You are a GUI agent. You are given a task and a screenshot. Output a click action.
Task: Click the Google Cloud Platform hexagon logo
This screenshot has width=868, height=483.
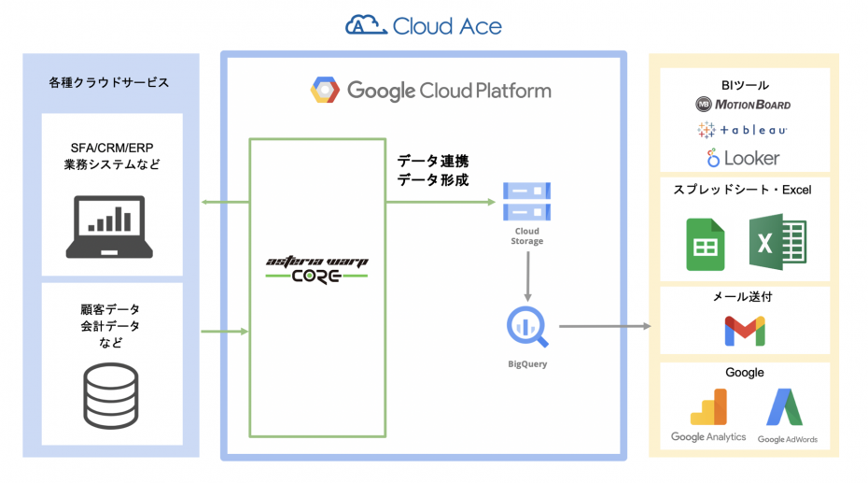coord(325,91)
